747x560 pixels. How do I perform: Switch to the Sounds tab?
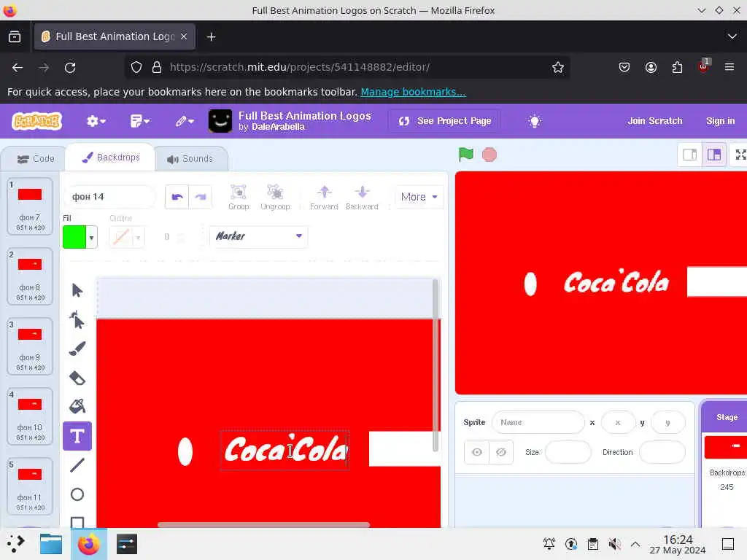190,158
